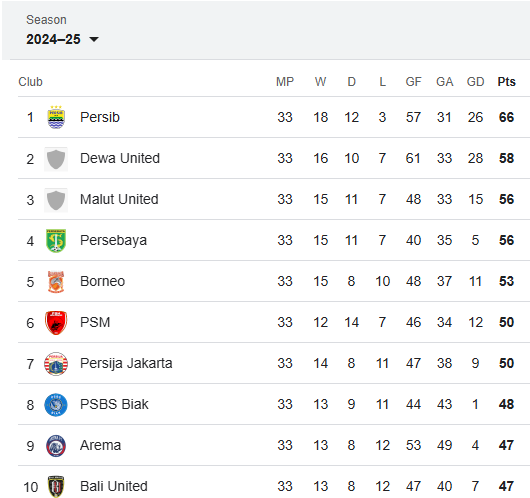Click the Malut United placeholder shield icon
Screen dimensions: 530x498
click(56, 200)
